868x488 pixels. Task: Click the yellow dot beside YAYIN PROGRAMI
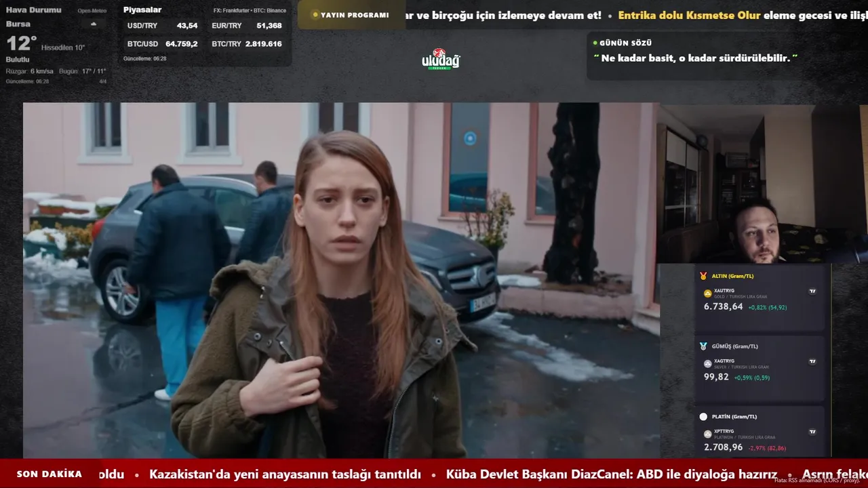coord(315,15)
